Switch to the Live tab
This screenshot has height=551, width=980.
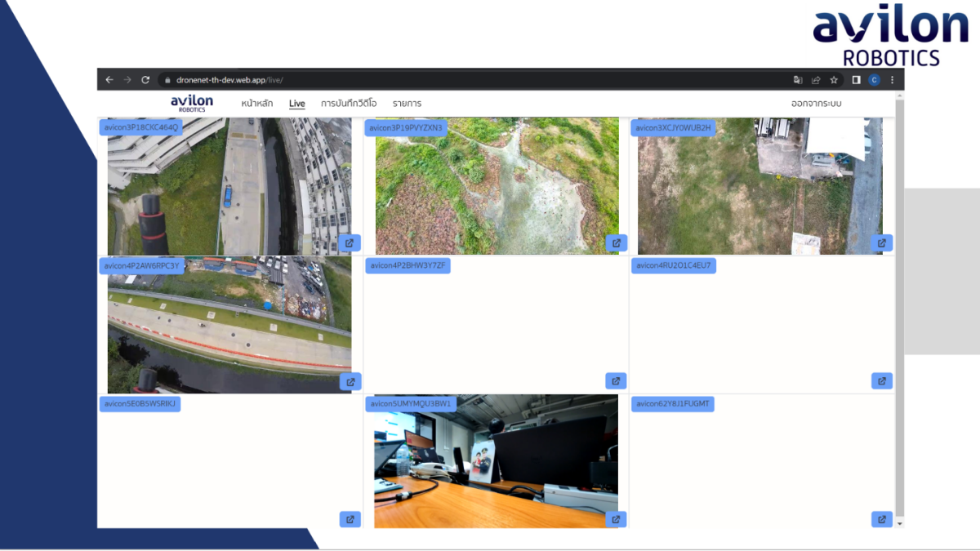coord(296,103)
